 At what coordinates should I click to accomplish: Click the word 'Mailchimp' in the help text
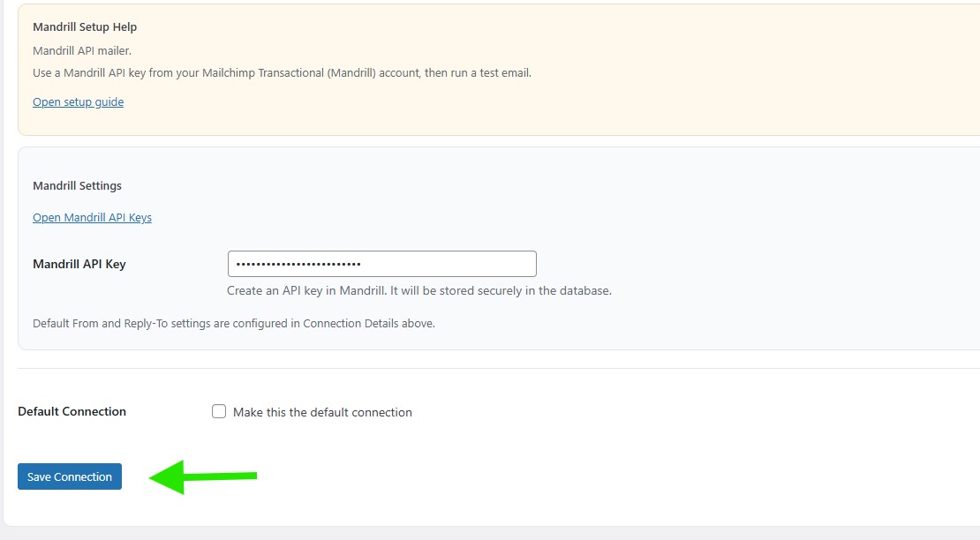coord(229,73)
